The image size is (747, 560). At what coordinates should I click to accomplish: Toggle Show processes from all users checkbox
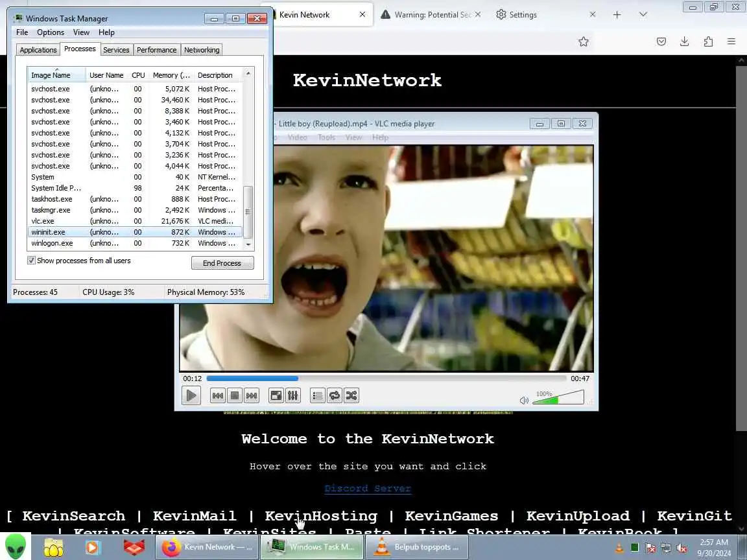[31, 261]
